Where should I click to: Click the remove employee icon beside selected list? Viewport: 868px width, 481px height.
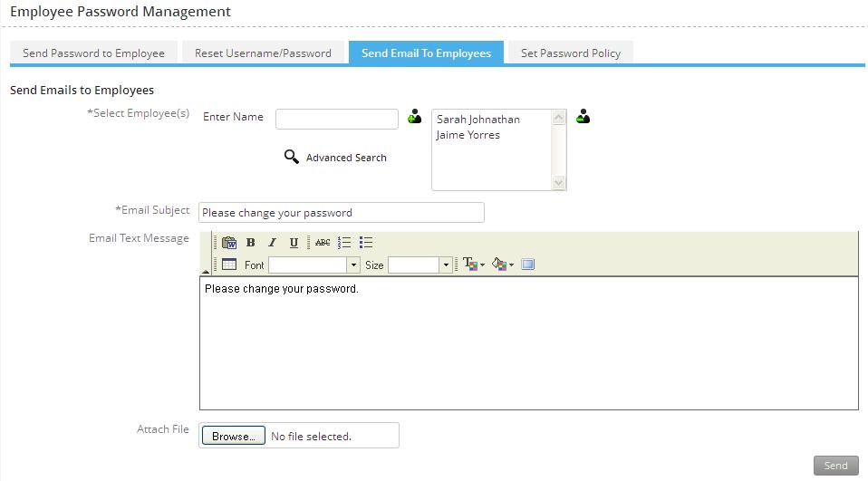pyautogui.click(x=583, y=116)
